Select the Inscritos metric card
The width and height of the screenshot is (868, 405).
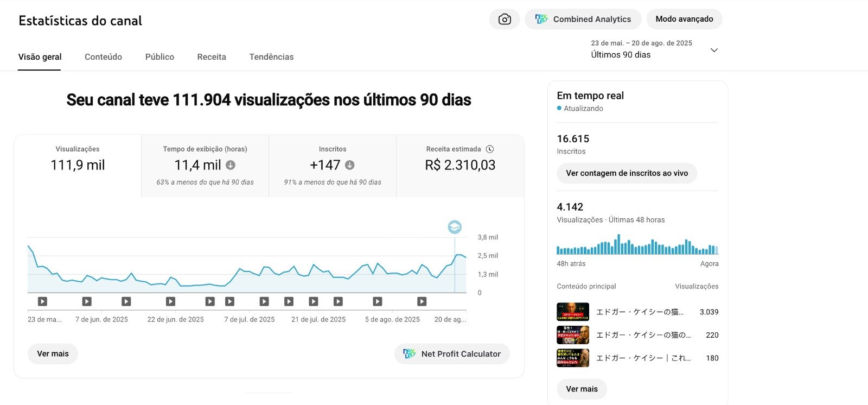pos(333,166)
